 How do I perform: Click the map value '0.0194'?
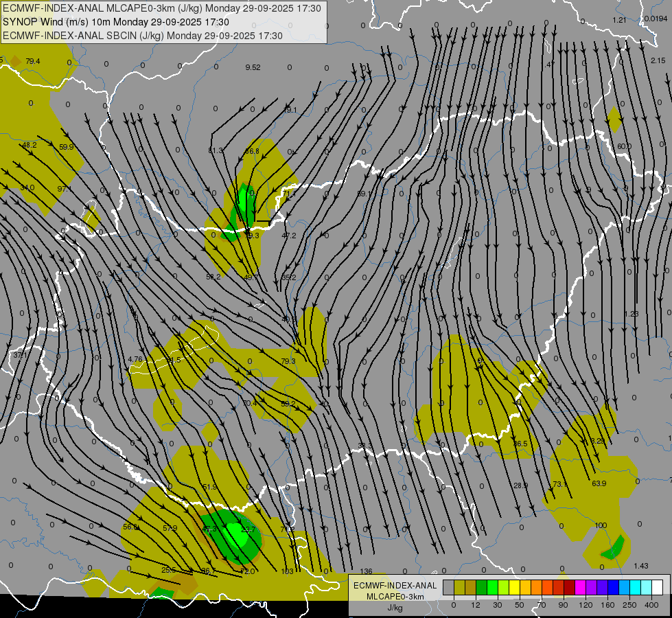click(x=656, y=19)
